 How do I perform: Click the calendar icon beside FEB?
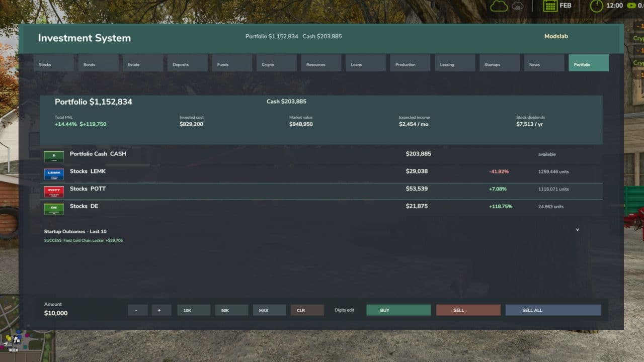(x=550, y=6)
